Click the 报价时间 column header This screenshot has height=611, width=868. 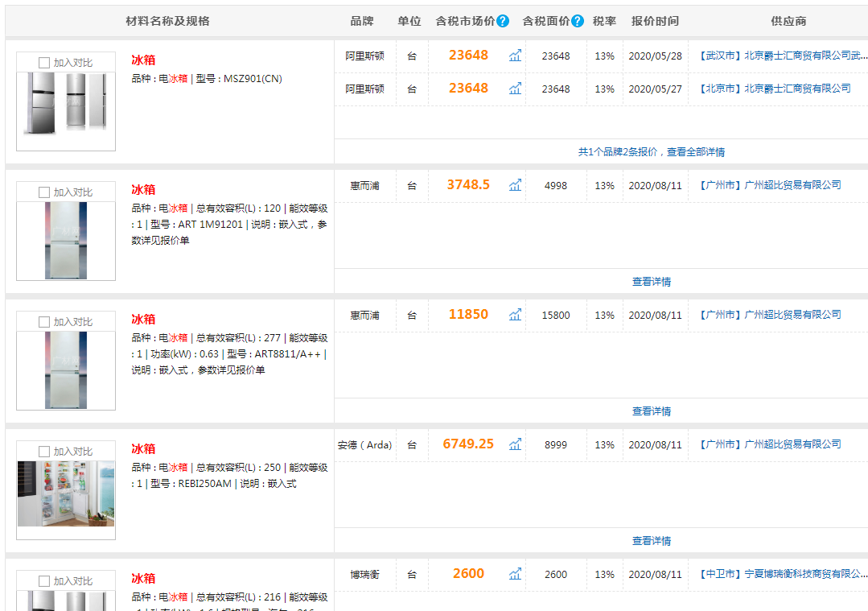(655, 21)
